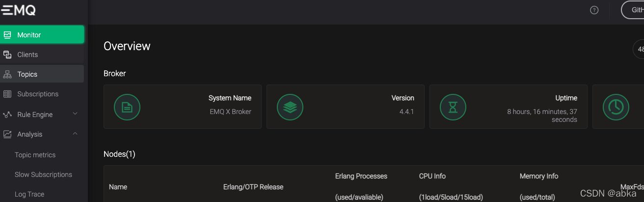Expand the Rule Engine submenu chevron
Screen dimensions: 644x202
(75, 114)
